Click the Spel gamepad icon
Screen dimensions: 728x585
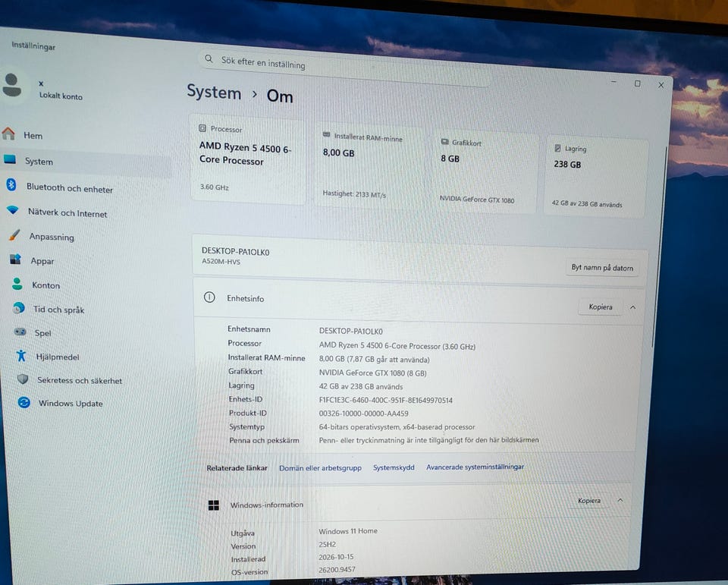tap(20, 332)
